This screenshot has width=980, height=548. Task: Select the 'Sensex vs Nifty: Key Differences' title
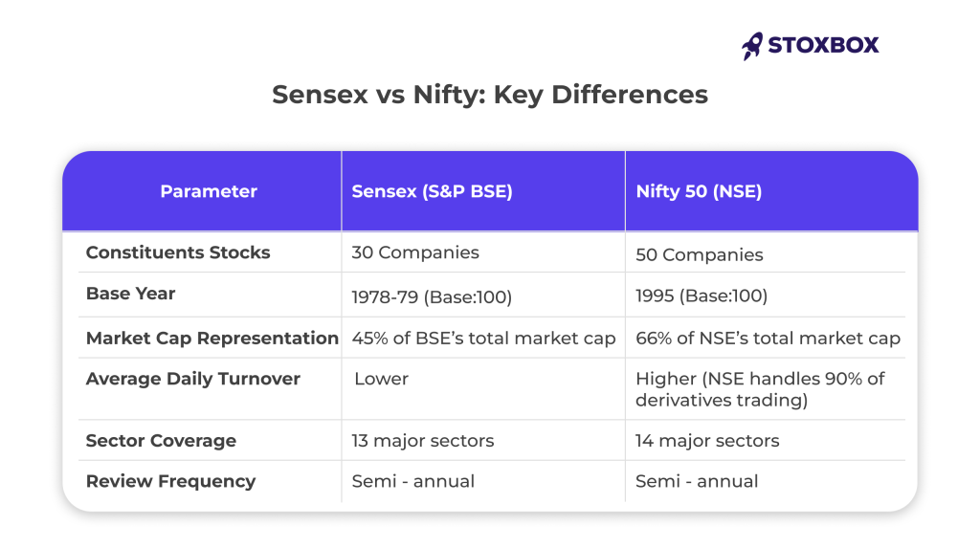[x=490, y=95]
